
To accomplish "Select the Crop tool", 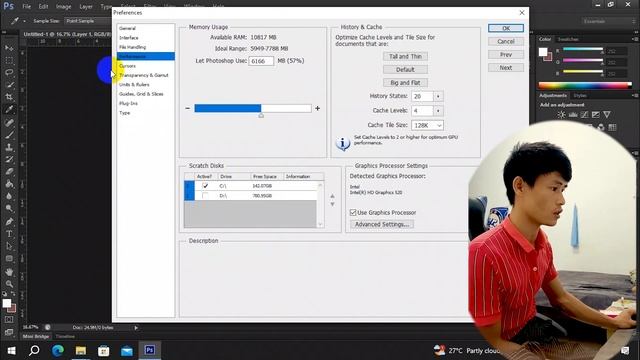I will click(9, 97).
